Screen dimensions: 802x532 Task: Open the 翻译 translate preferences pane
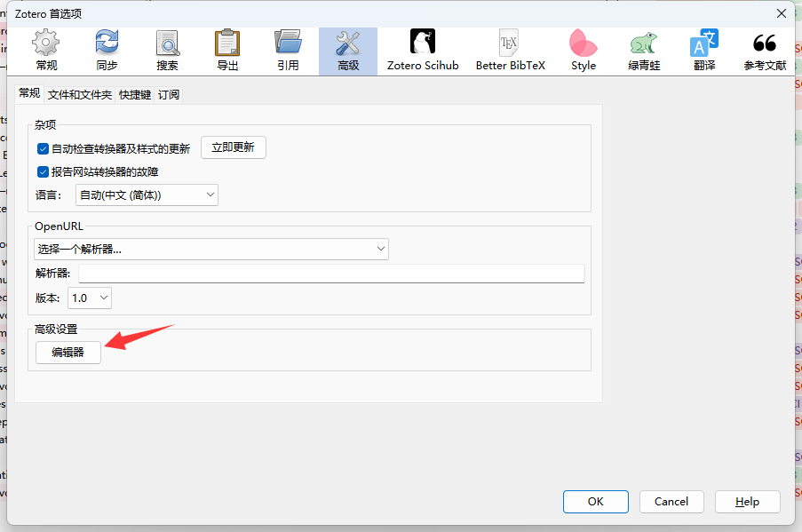click(704, 52)
